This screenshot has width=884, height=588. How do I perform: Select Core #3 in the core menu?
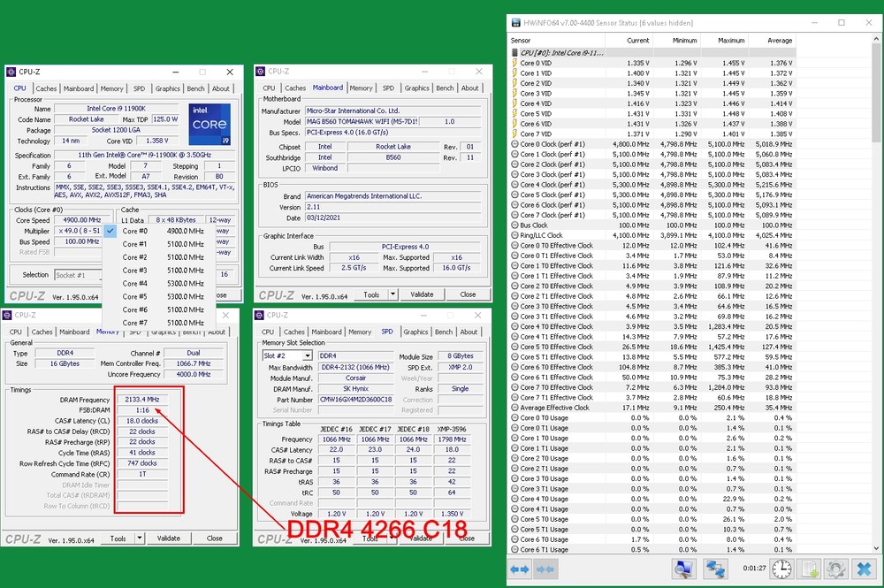pyautogui.click(x=159, y=271)
